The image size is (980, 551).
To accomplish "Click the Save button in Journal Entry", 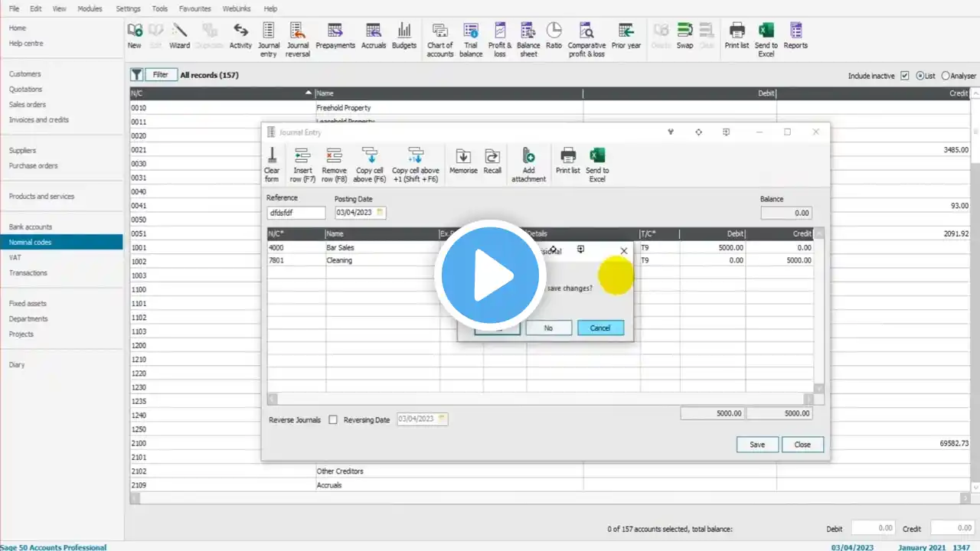I will [757, 445].
